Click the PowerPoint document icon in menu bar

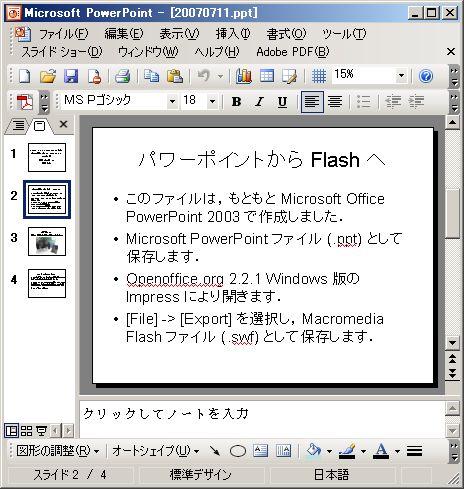point(23,34)
